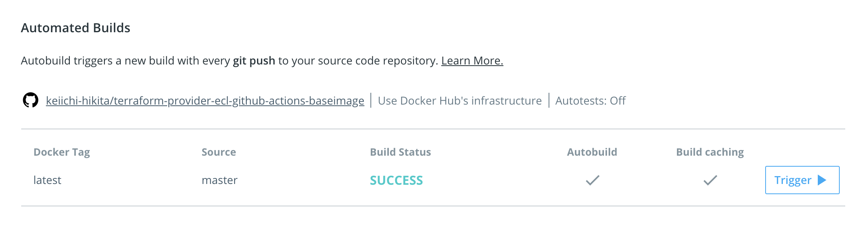Click the play triangle in Trigger button
The image size is (868, 228).
pos(822,180)
